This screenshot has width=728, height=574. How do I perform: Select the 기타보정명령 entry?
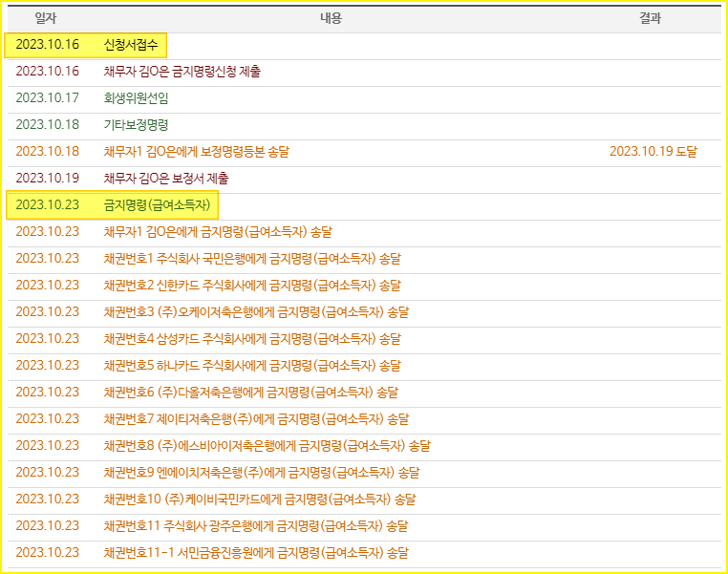(x=136, y=125)
